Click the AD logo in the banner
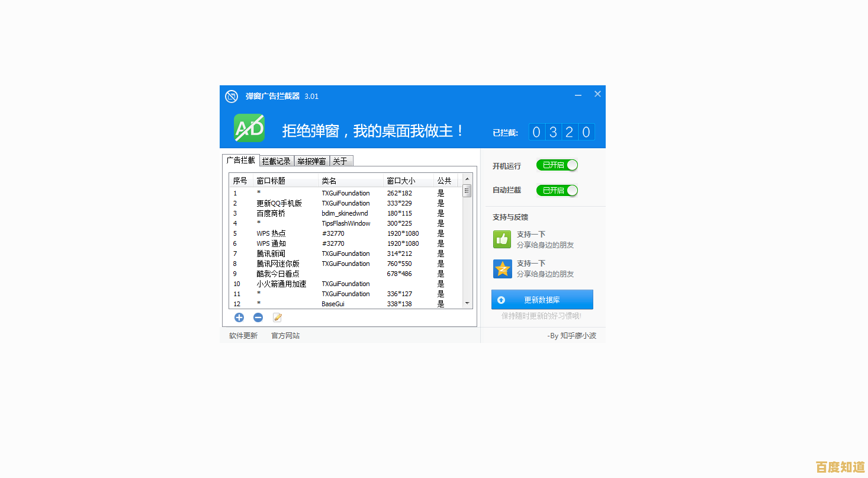The width and height of the screenshot is (868, 478). tap(248, 127)
